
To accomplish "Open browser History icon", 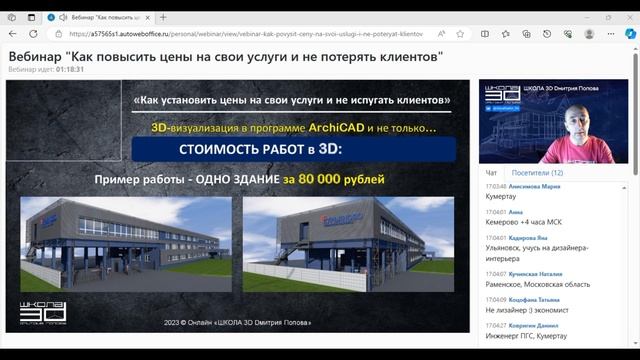I will click(x=547, y=34).
